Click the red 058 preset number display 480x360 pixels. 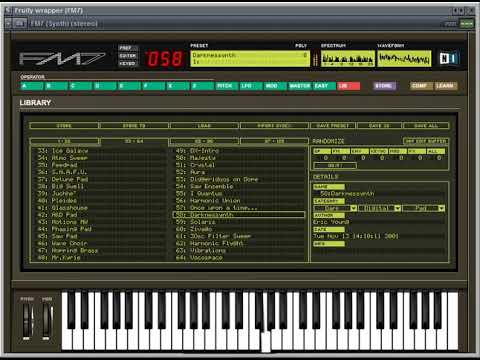(165, 59)
